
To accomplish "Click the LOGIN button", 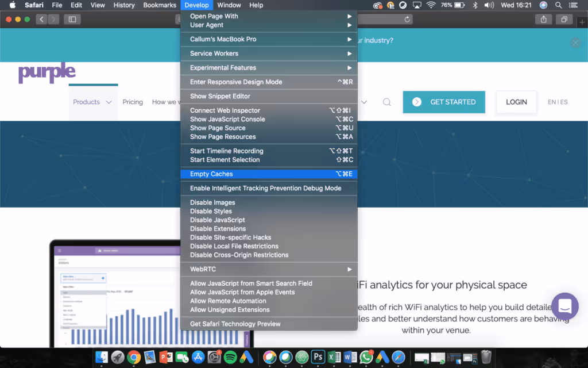I will click(516, 102).
